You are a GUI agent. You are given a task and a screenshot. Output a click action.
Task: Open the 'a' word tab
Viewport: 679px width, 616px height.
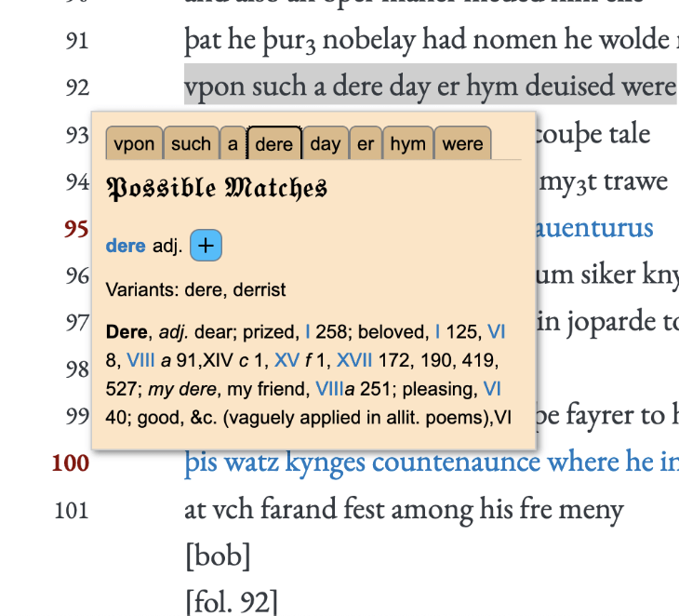[x=233, y=144]
